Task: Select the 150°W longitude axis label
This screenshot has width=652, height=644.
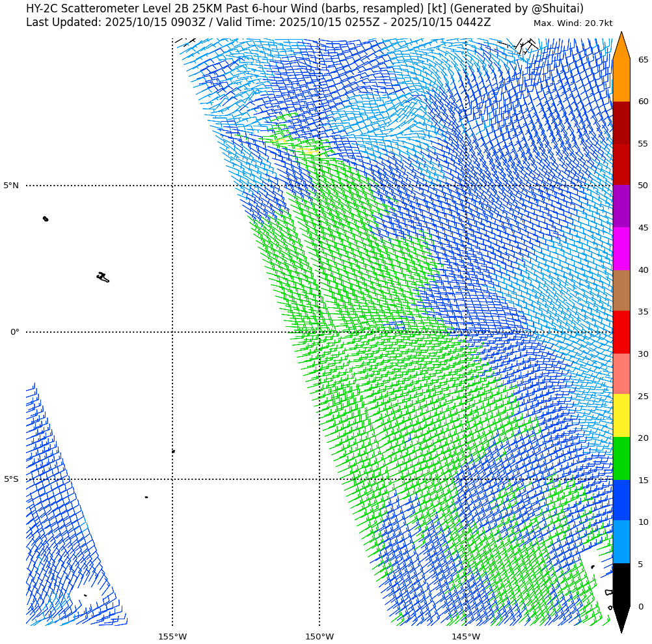Action: tap(319, 636)
